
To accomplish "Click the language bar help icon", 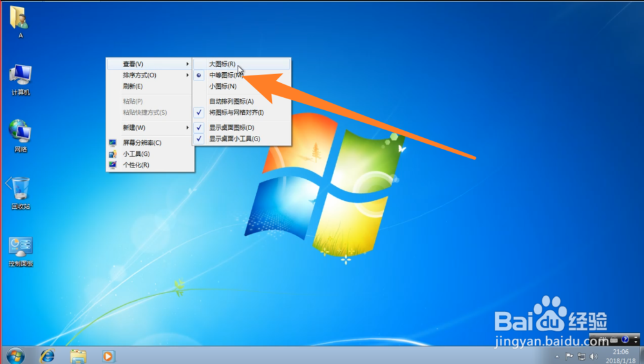I will pos(625,340).
